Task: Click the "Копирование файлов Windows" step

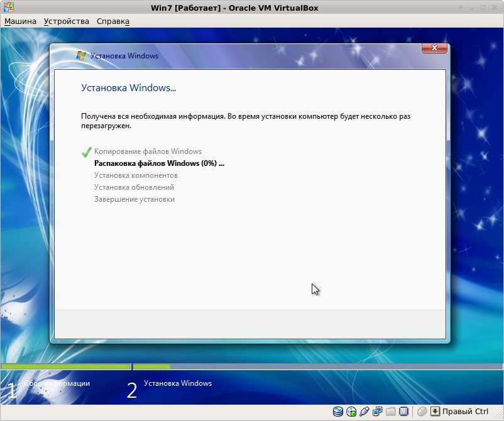Action: [148, 151]
